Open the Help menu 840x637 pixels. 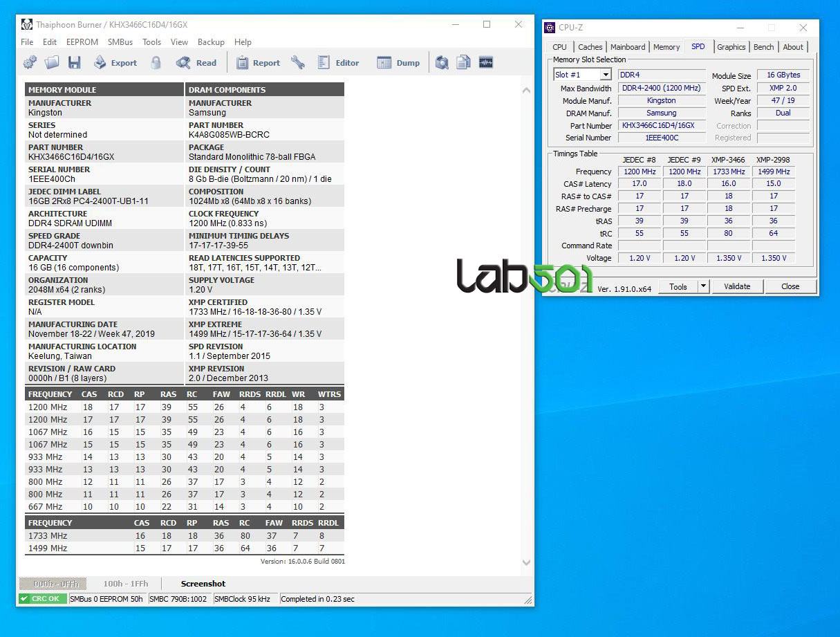[x=243, y=42]
